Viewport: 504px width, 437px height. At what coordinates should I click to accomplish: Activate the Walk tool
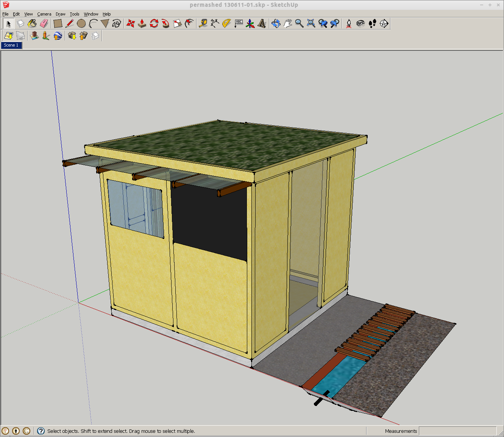[x=372, y=23]
